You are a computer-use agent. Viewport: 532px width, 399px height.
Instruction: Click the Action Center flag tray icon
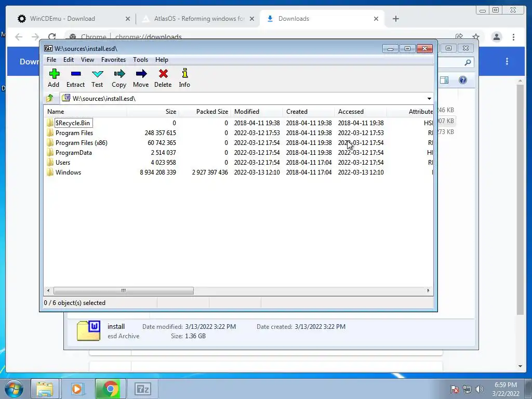pyautogui.click(x=454, y=389)
